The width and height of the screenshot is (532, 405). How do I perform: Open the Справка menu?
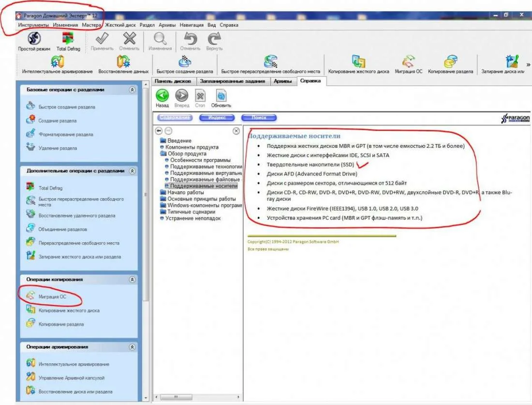(229, 25)
